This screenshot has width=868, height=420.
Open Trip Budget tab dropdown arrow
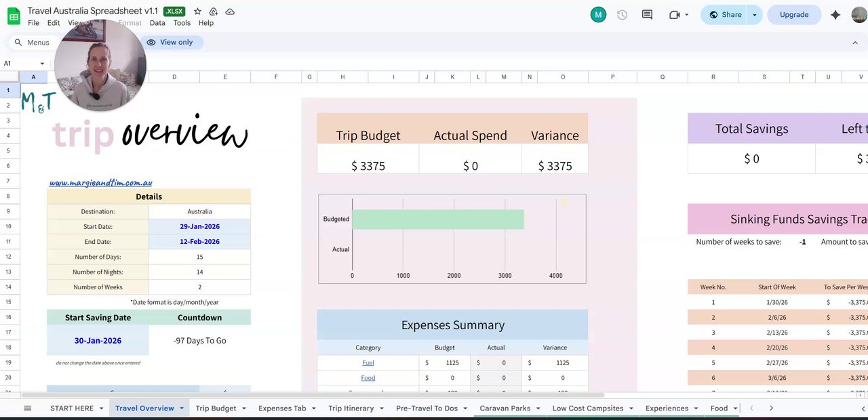tap(243, 408)
